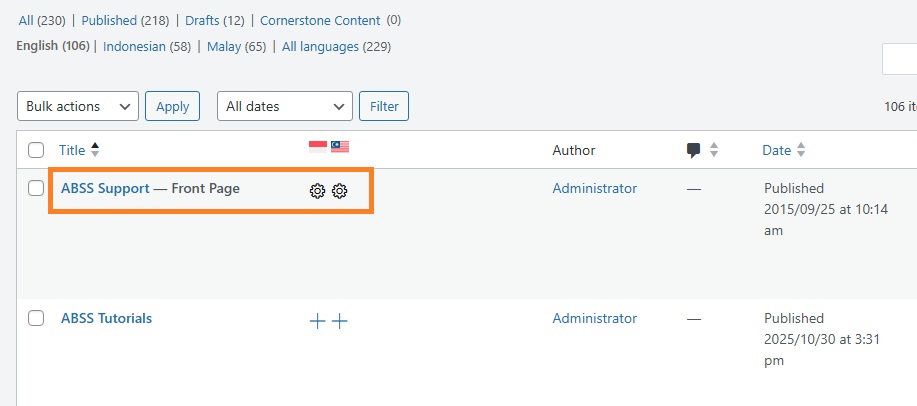This screenshot has width=917, height=406.
Task: Open the ABSS Tutorials page link
Action: (x=107, y=318)
